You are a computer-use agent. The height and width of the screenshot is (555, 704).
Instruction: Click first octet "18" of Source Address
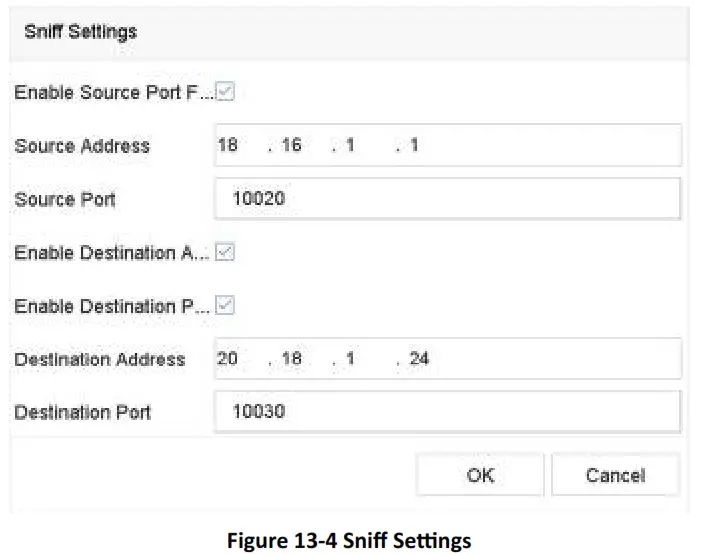(x=227, y=146)
